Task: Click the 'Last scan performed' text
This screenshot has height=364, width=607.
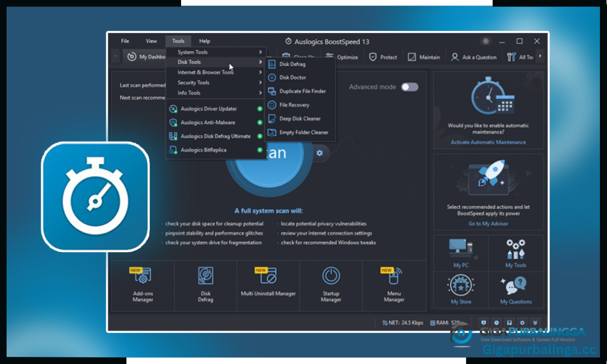Action: (143, 85)
